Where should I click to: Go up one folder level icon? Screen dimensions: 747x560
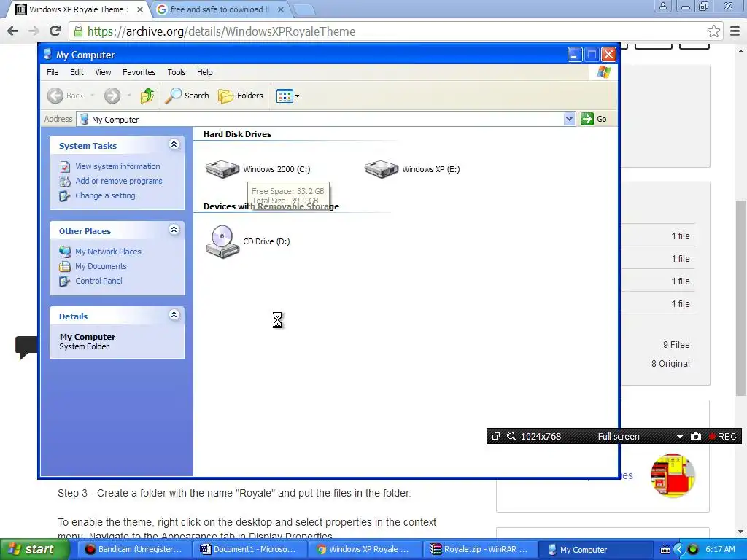pyautogui.click(x=147, y=96)
